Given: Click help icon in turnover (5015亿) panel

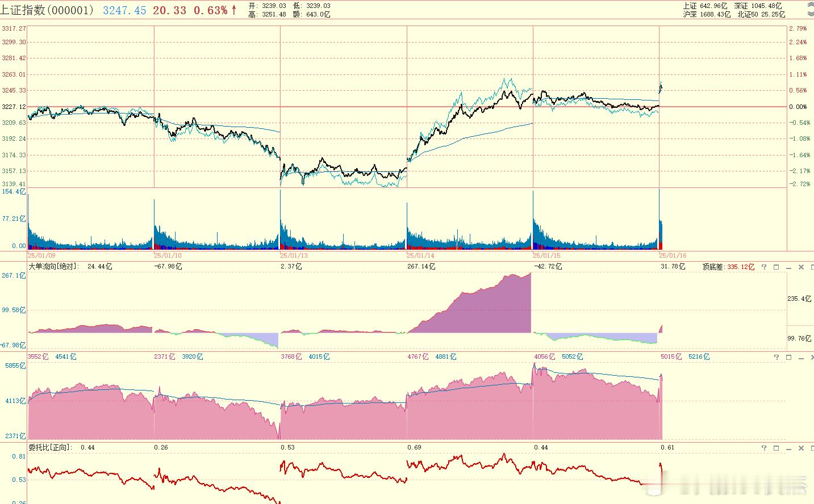Looking at the screenshot, I should point(777,357).
